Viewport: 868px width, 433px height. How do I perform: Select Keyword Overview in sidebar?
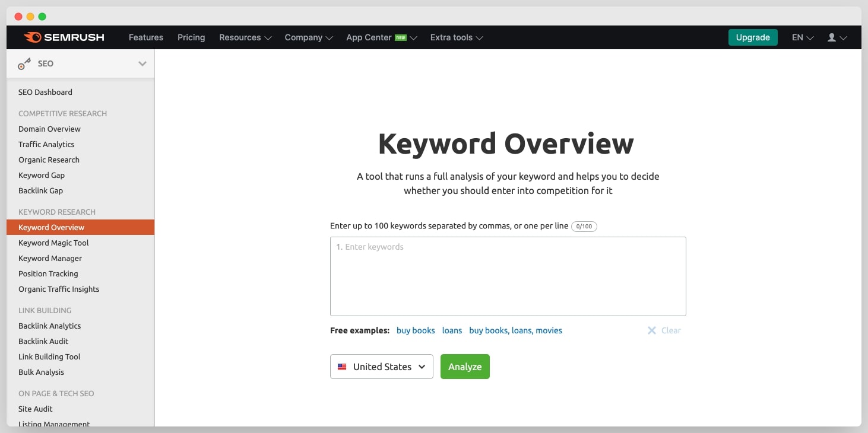80,227
